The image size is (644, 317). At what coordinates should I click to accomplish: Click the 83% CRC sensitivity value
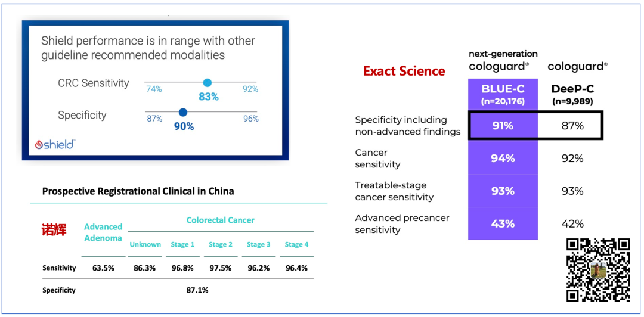pyautogui.click(x=209, y=97)
